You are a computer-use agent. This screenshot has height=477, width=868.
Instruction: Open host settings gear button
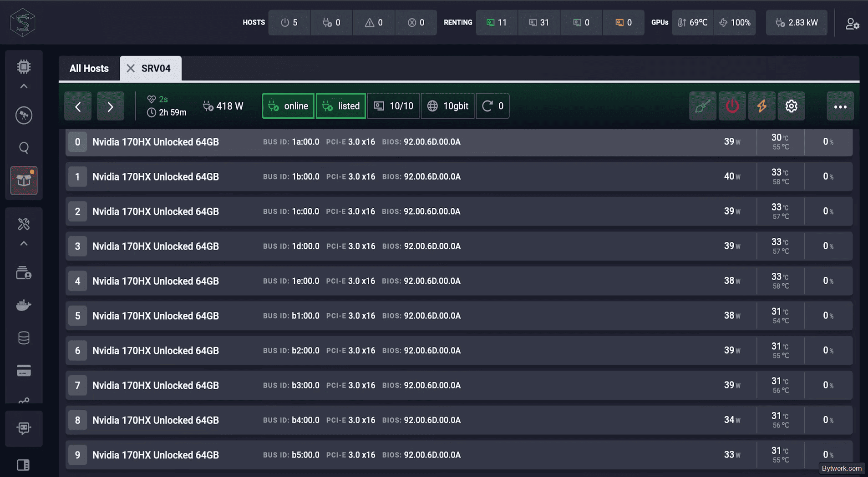coord(792,106)
